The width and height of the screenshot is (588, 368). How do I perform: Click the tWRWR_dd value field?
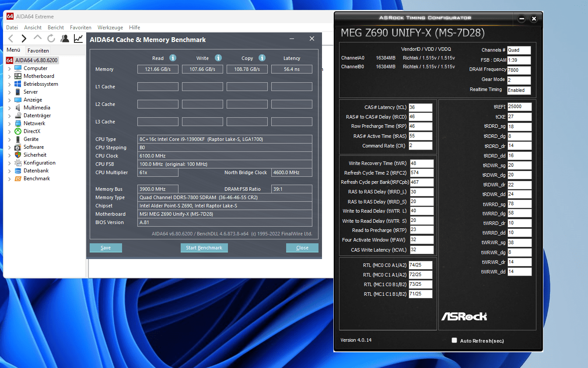tap(520, 272)
